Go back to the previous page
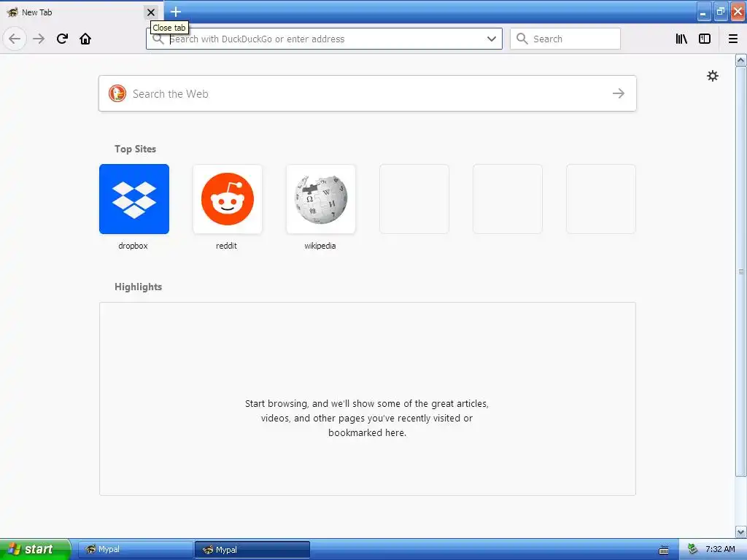 [15, 39]
